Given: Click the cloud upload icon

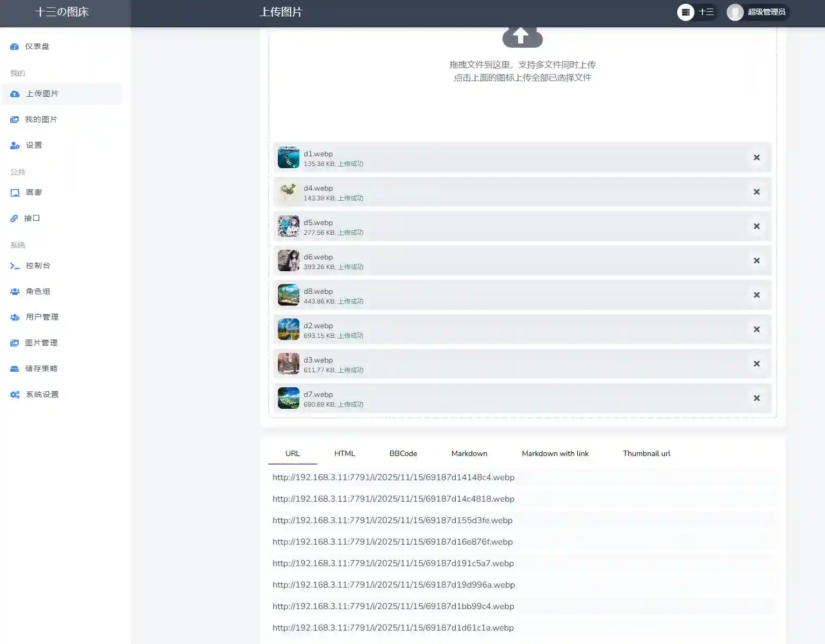Looking at the screenshot, I should tap(522, 37).
